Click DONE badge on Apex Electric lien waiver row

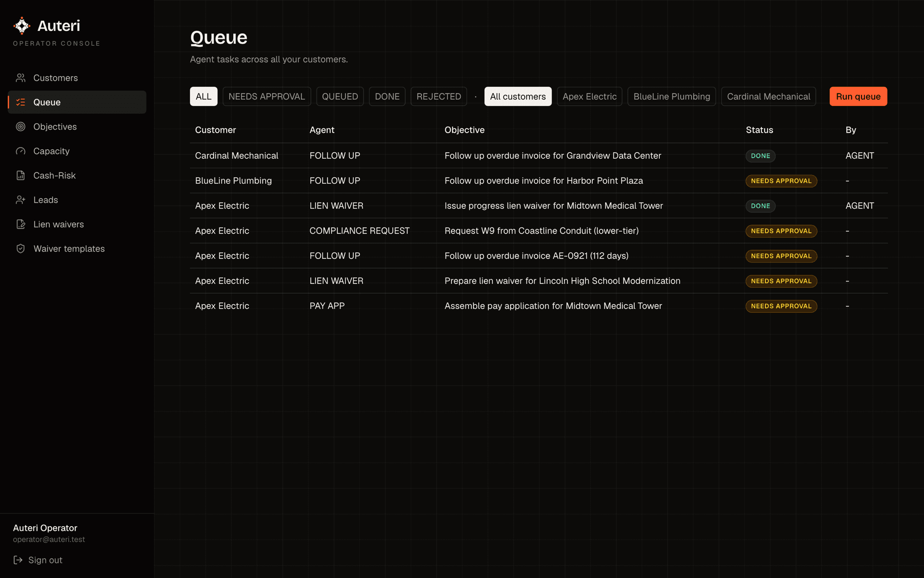[x=760, y=206]
